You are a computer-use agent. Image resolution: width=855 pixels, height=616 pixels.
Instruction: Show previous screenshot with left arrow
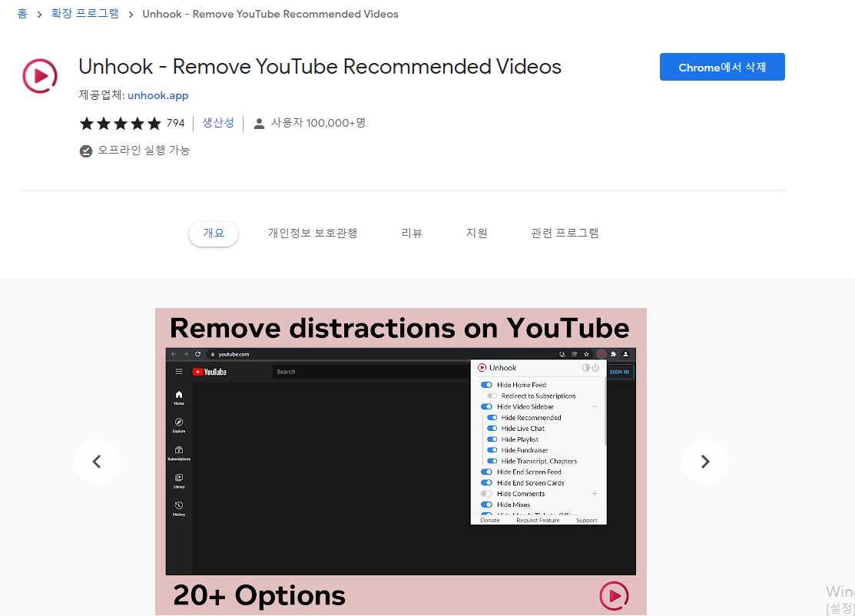coord(97,462)
